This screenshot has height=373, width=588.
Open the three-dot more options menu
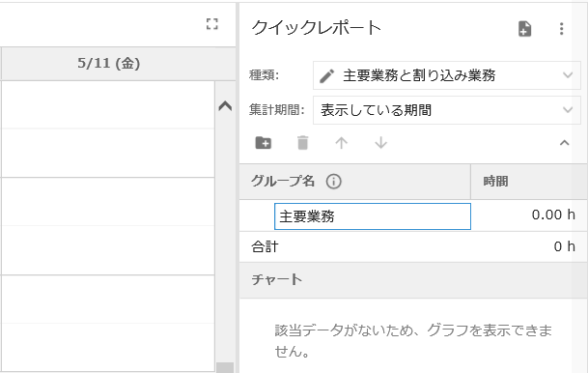561,29
